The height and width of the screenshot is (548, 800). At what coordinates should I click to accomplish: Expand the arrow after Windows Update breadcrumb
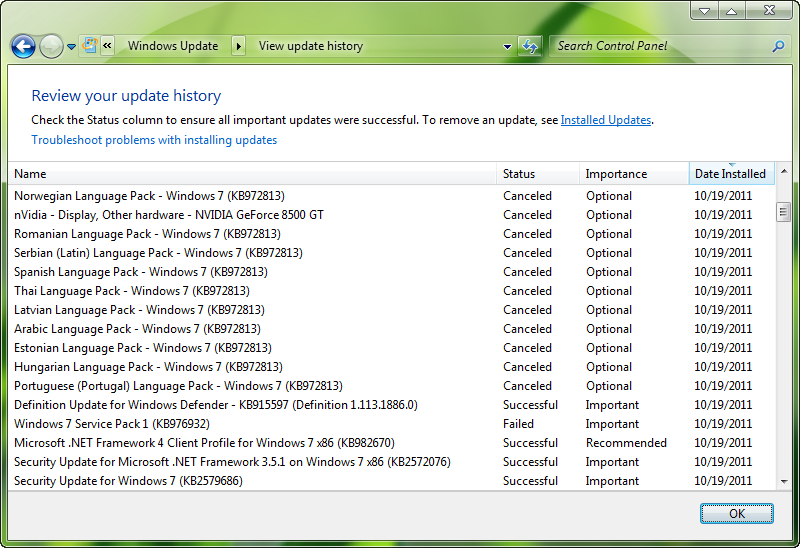point(238,46)
